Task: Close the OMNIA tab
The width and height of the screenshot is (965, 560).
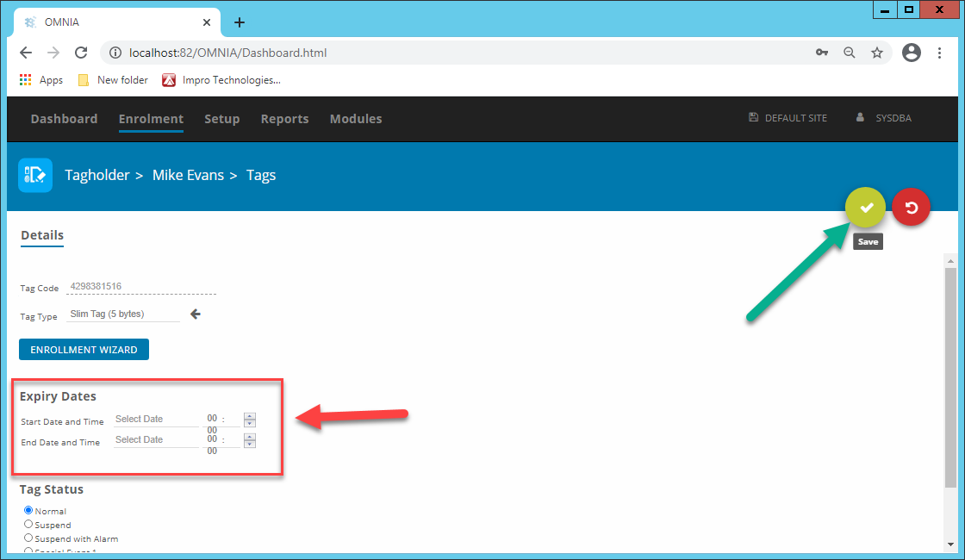Action: [x=207, y=22]
